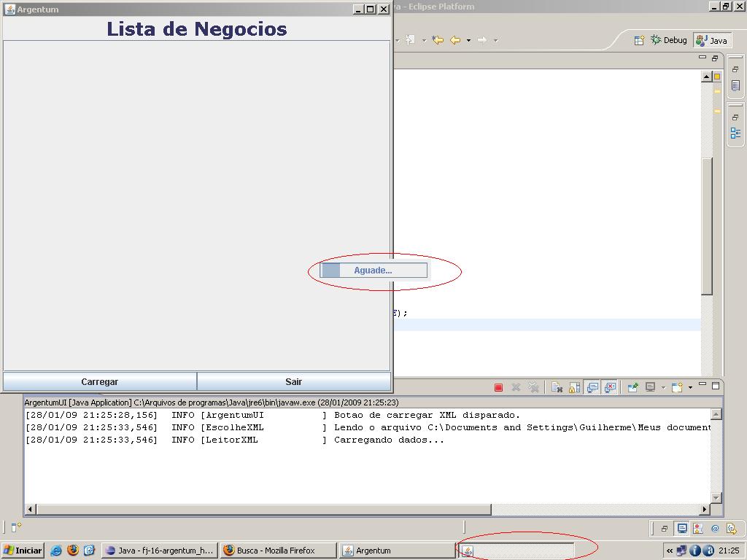Switch to the Java perspective

click(712, 41)
